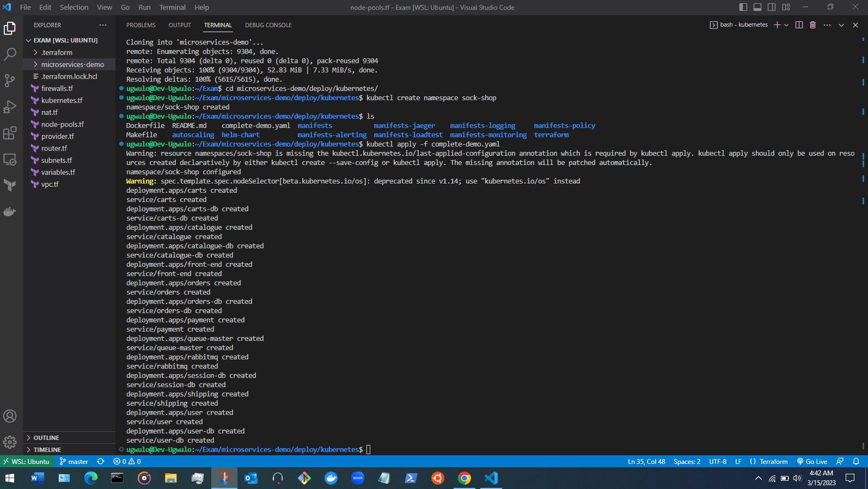
Task: Open vpc.tf file
Action: point(69,184)
